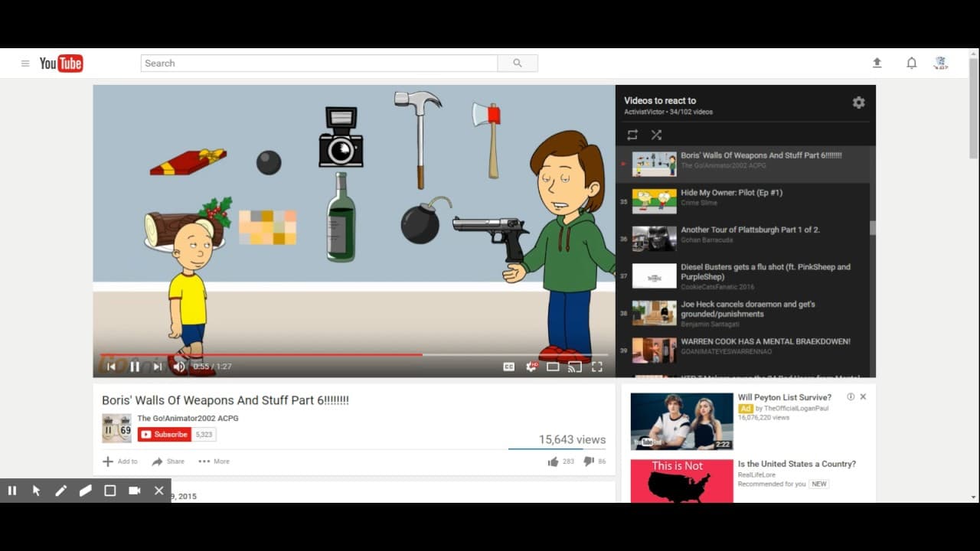Open 'This is Not' United States thumbnail
Viewport: 980px width, 551px height.
pyautogui.click(x=681, y=481)
